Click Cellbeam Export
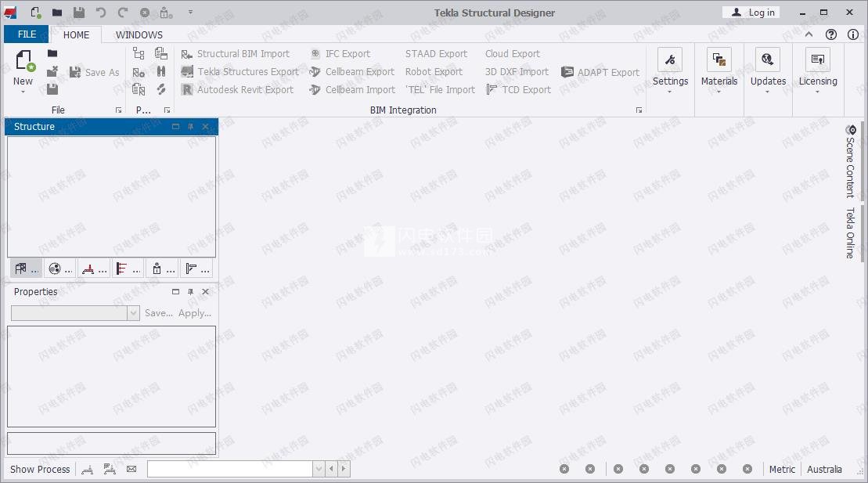 (351, 71)
